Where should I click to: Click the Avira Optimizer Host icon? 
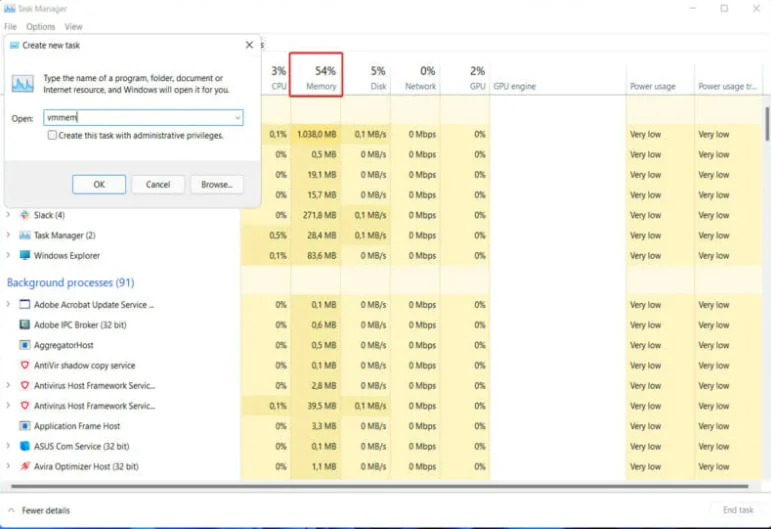coord(25,467)
